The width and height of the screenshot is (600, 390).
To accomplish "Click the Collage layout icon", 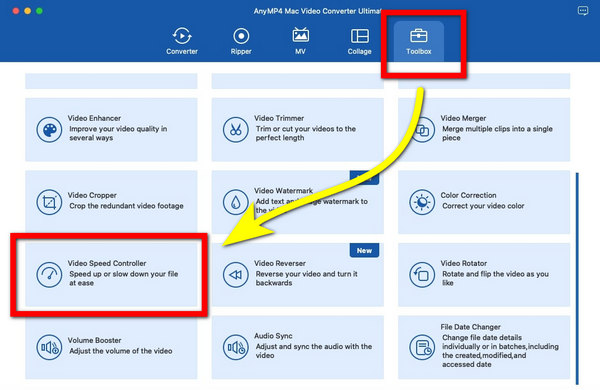I will pyautogui.click(x=360, y=36).
